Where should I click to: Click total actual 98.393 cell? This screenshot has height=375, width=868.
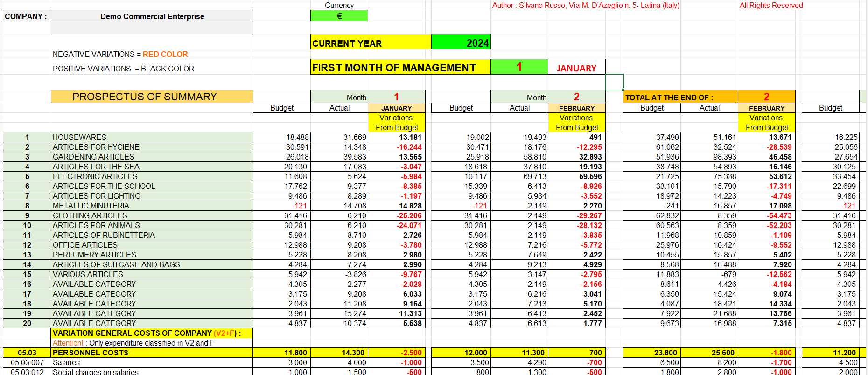(709, 157)
